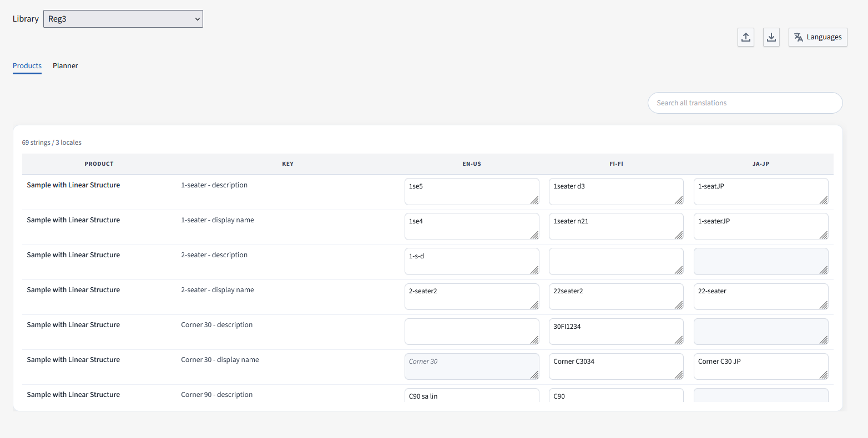Viewport: 868px width, 438px height.
Task: Open the Languages settings button
Action: coord(817,37)
